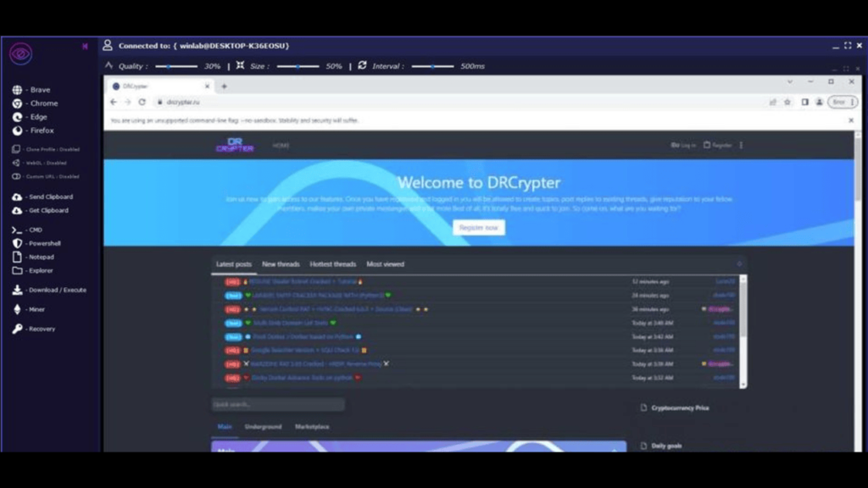
Task: Click the Register link in header
Action: [x=718, y=146]
